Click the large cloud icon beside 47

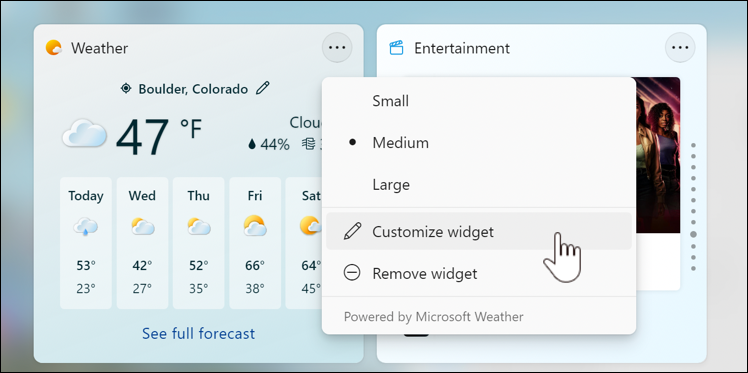pos(84,134)
